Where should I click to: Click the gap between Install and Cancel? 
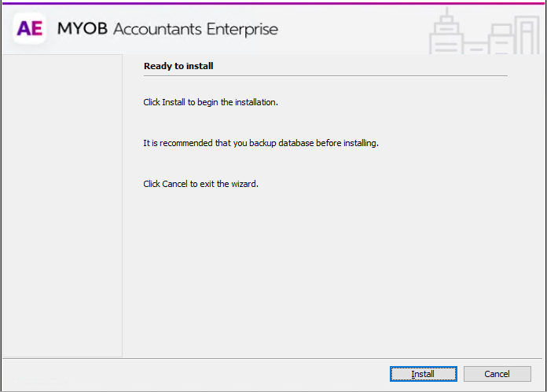tap(460, 374)
